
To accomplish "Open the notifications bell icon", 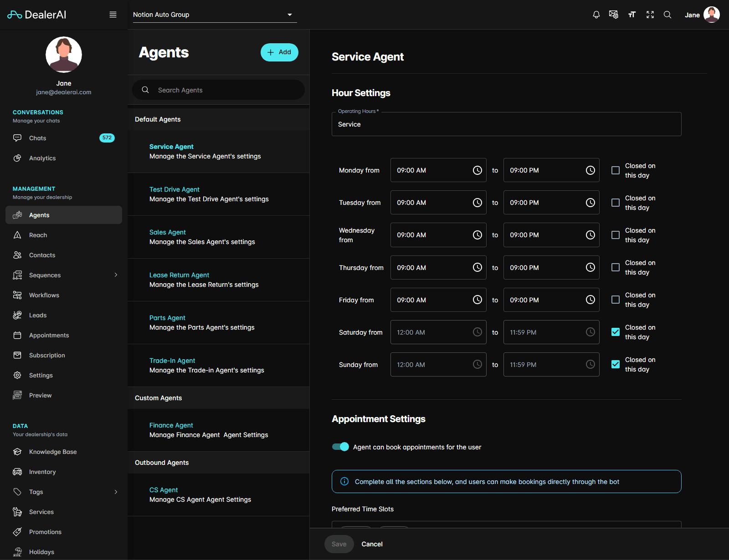I will click(x=596, y=15).
